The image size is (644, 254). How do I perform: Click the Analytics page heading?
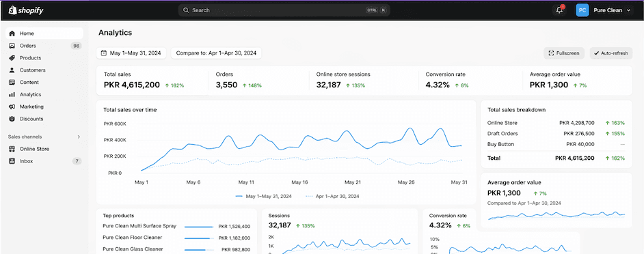(116, 33)
